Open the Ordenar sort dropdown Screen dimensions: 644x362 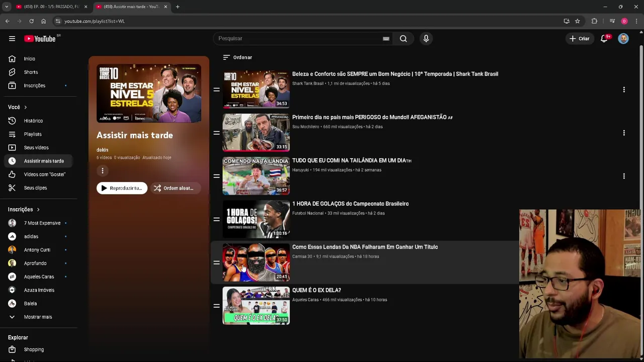tap(237, 57)
